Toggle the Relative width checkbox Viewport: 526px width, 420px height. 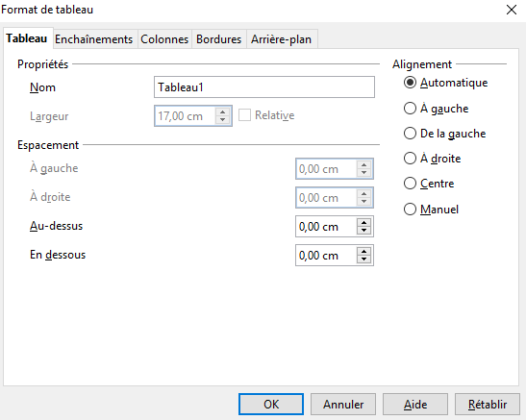(x=244, y=115)
